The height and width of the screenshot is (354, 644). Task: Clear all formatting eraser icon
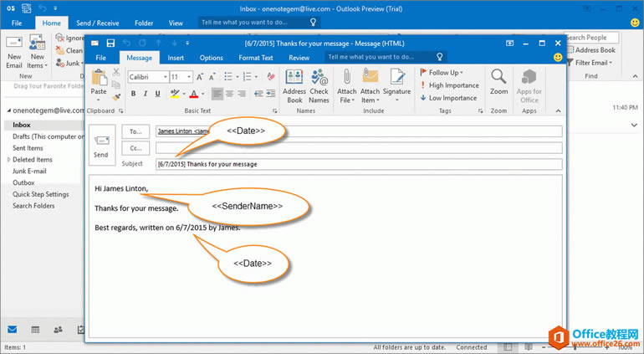pyautogui.click(x=271, y=76)
